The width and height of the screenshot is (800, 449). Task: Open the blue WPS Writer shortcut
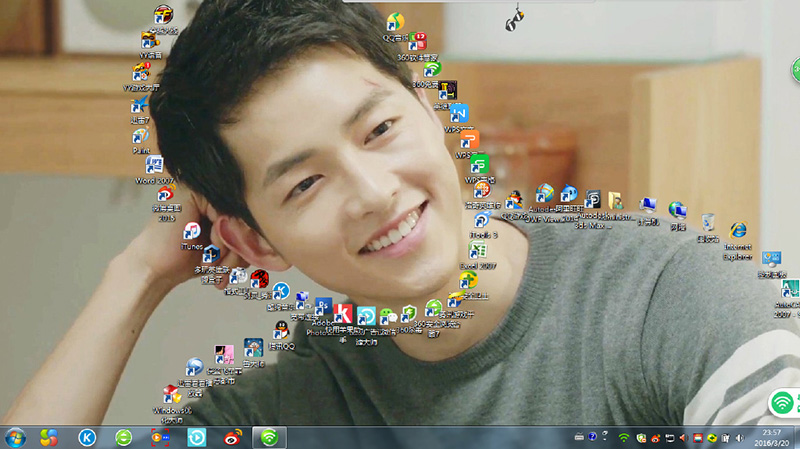click(x=459, y=113)
